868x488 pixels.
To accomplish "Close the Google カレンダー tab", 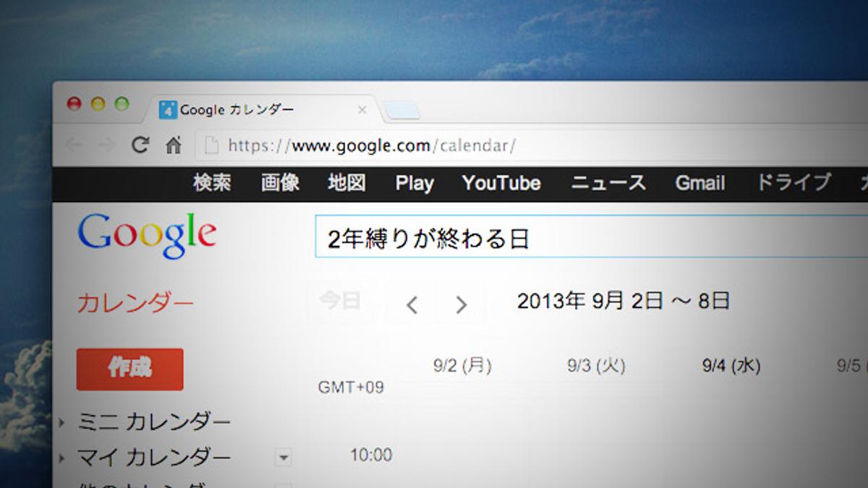I will (x=362, y=110).
